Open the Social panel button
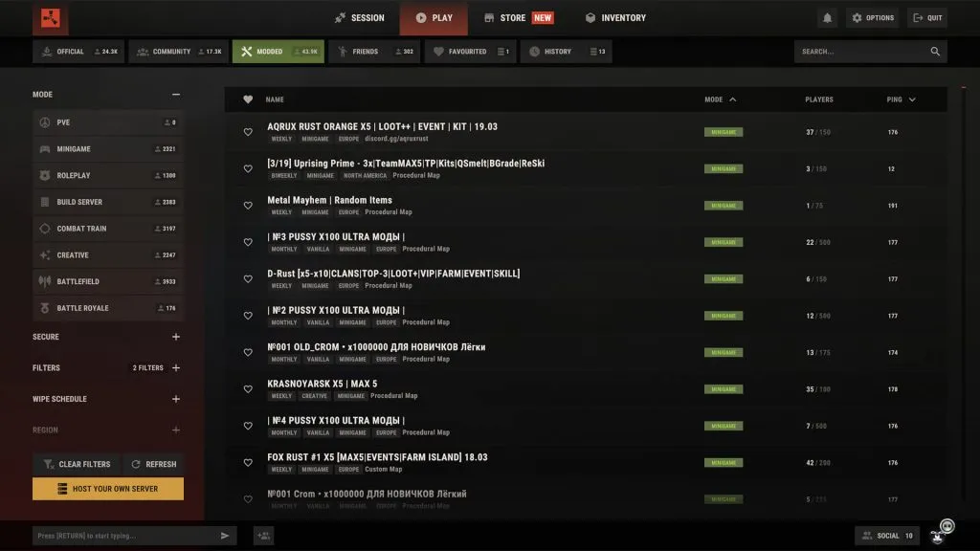 [887, 536]
